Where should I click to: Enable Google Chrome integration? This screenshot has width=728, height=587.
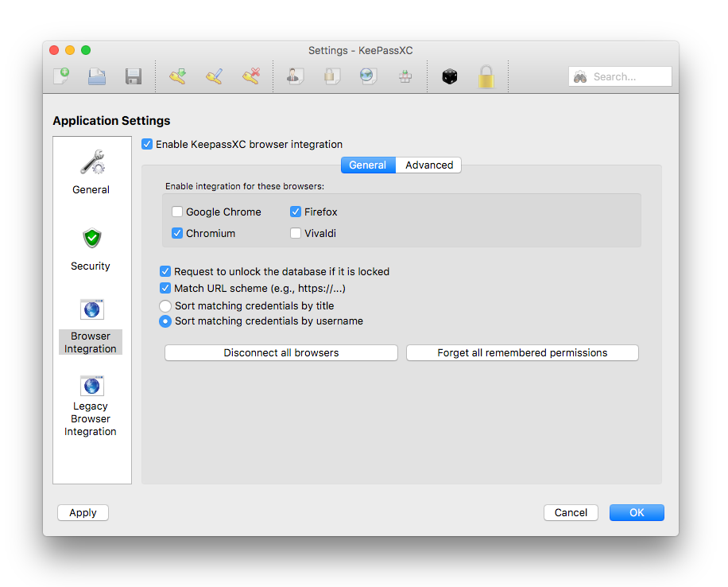(x=179, y=212)
